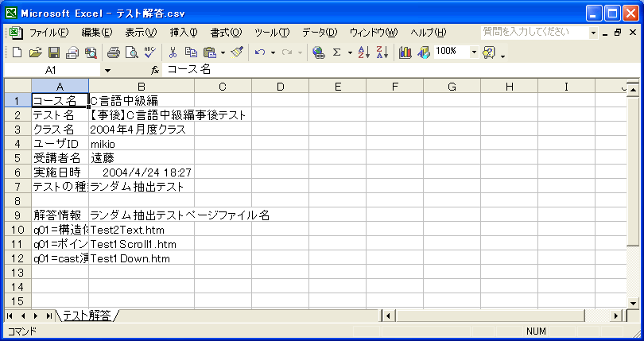Click the Open folder icon
The width and height of the screenshot is (644, 341).
click(35, 52)
